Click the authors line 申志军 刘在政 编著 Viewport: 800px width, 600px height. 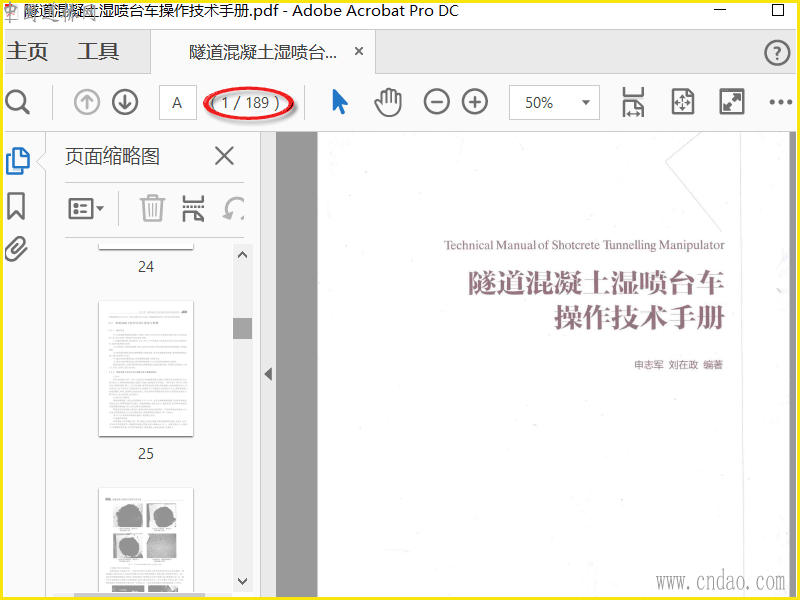pos(679,364)
